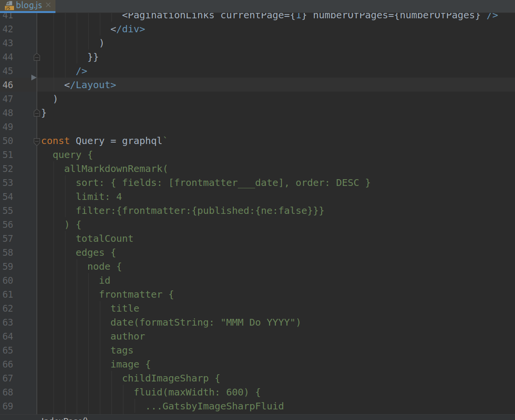The height and width of the screenshot is (420, 515).
Task: Click the self-closing /> on line 45
Action: [81, 71]
